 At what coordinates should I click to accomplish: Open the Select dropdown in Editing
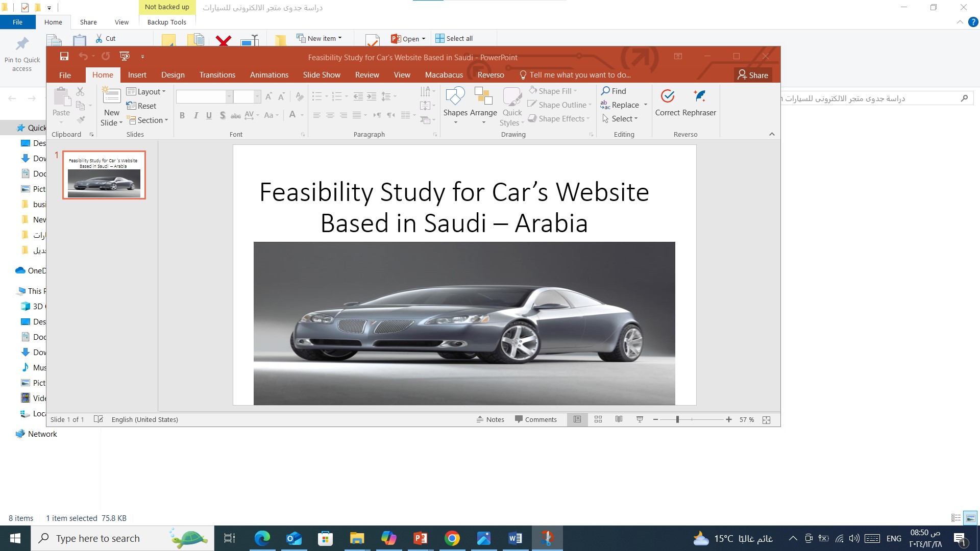coord(620,119)
